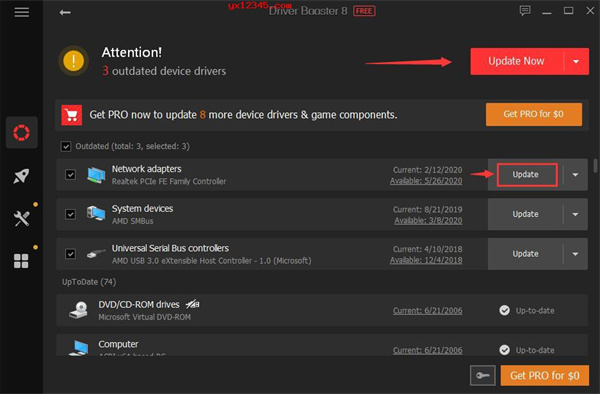Update the AMD SMBus driver
Image resolution: width=600 pixels, height=394 pixels.
[x=525, y=214]
